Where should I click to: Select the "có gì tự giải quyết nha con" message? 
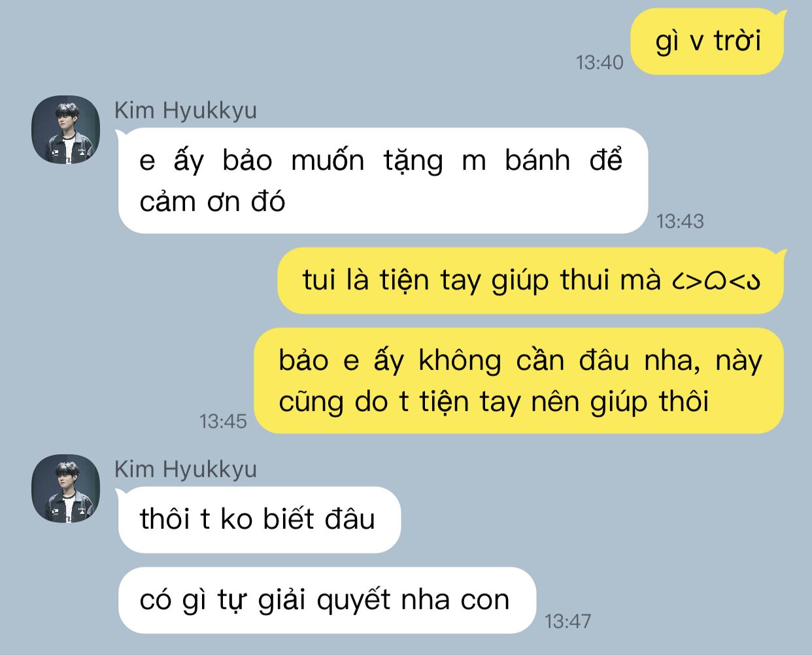click(327, 600)
